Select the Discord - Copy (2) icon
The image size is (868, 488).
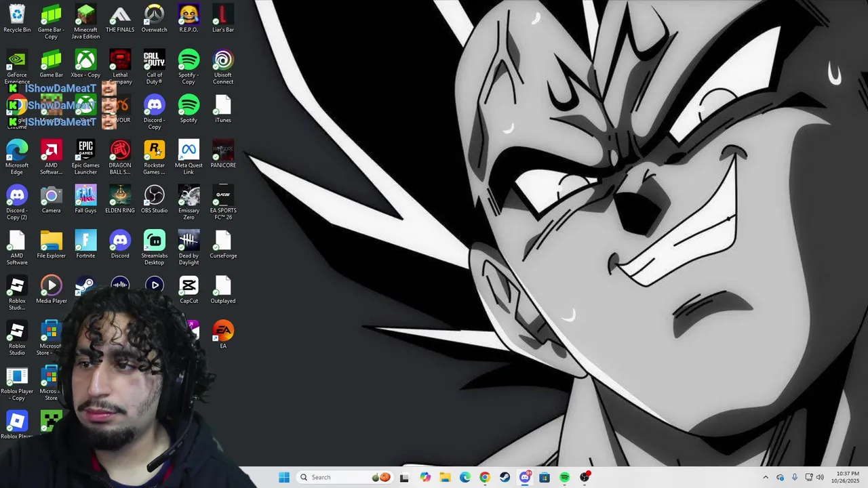pos(17,202)
